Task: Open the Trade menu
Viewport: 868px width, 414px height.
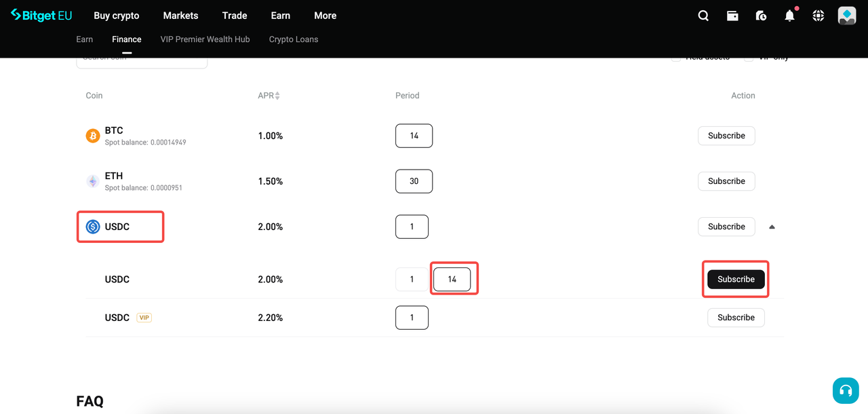Action: (x=235, y=16)
